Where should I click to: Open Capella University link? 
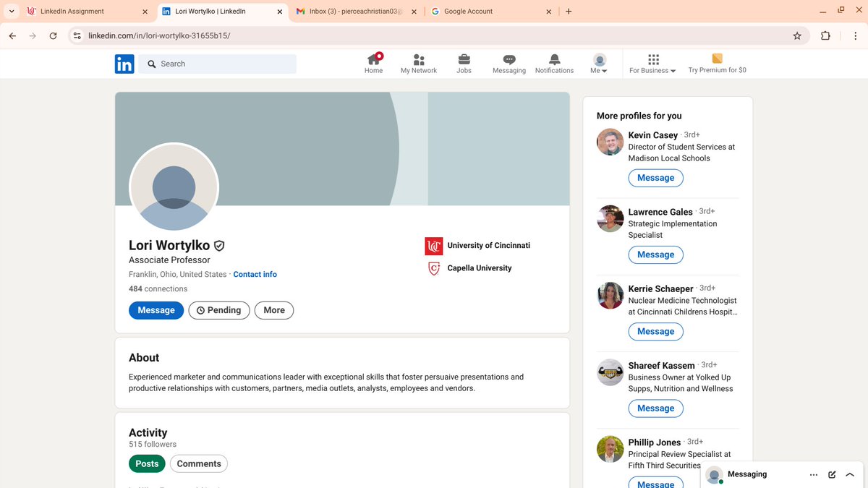480,268
